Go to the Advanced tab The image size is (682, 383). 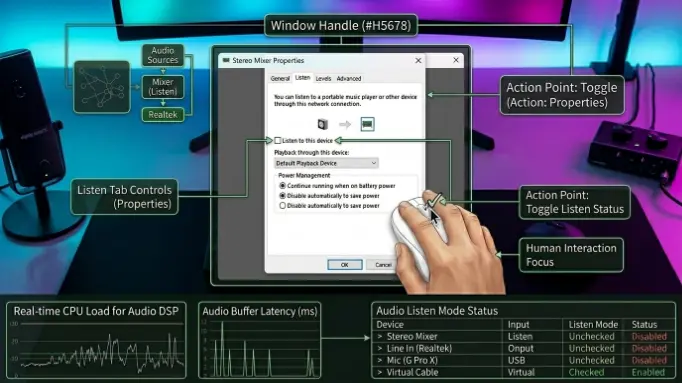pyautogui.click(x=349, y=79)
